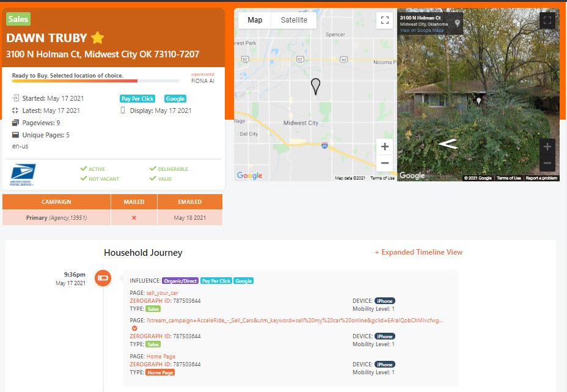567x392 pixels.
Task: Click the Primary (Agency,13951) campaign cell
Action: (x=56, y=218)
